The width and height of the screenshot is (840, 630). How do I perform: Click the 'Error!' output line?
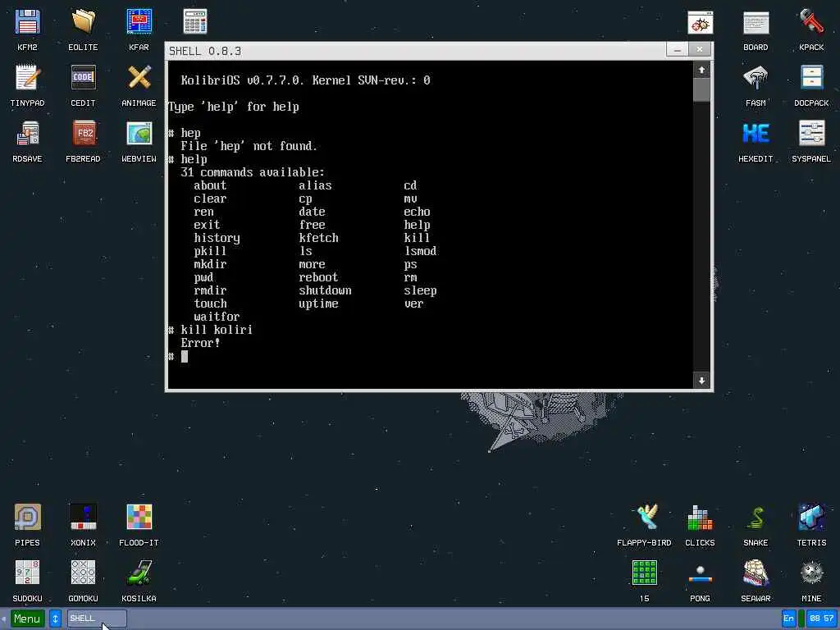tap(200, 343)
